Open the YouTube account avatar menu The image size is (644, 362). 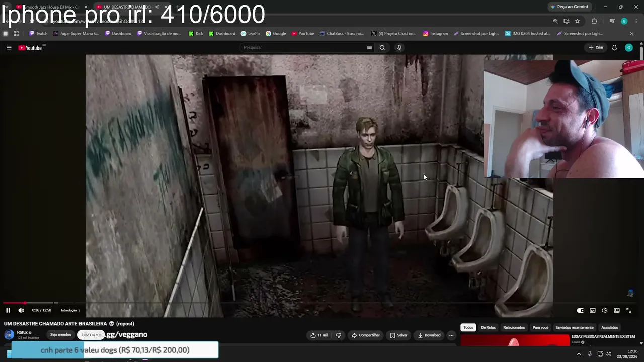(629, 48)
